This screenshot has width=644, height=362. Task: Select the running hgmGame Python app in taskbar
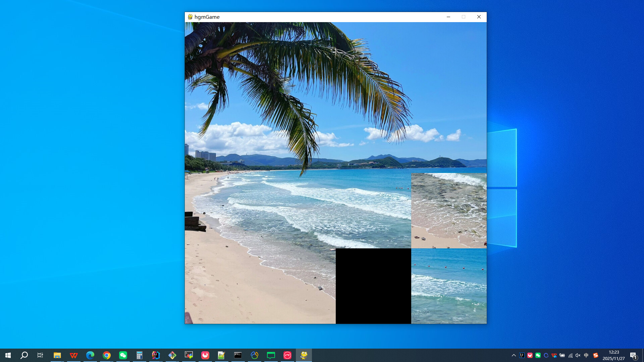[304, 355]
